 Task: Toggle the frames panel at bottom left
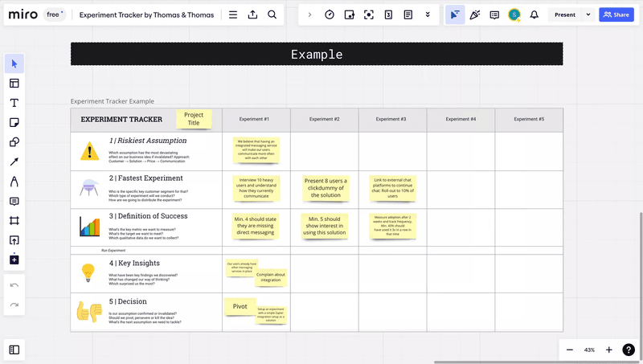click(14, 350)
